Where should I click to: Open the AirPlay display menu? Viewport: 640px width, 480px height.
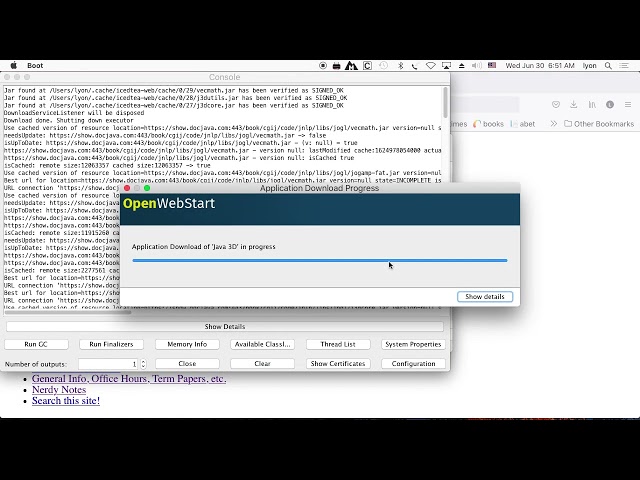(447, 65)
